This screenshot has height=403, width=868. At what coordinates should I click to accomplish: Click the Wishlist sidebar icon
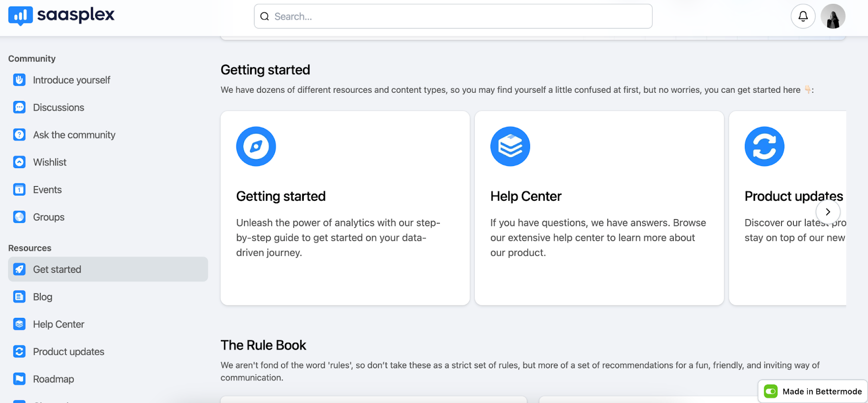coord(20,162)
